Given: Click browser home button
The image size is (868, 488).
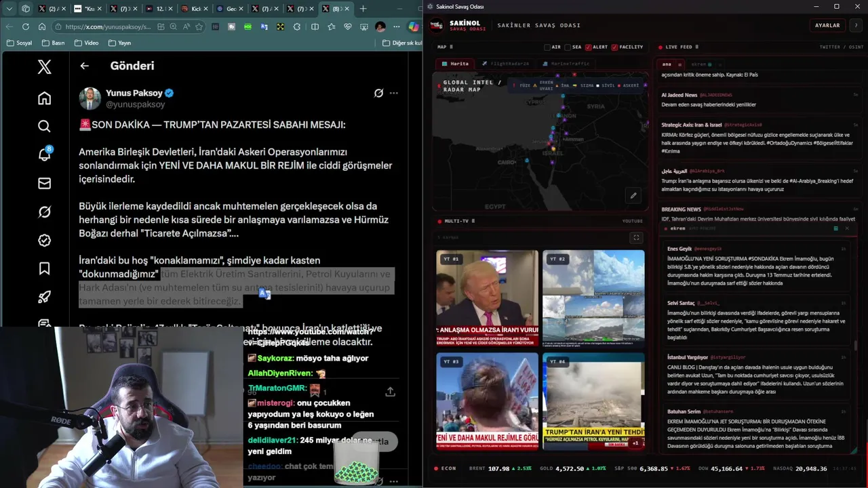Looking at the screenshot, I should click(x=41, y=26).
